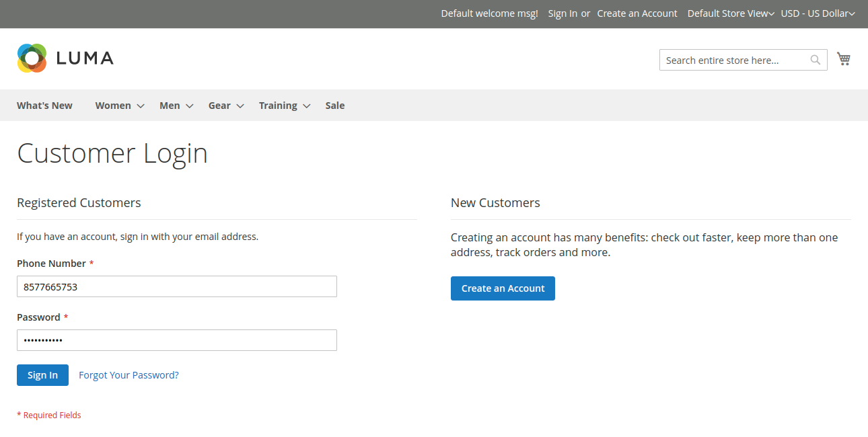Expand the Training menu chevron

pos(307,106)
